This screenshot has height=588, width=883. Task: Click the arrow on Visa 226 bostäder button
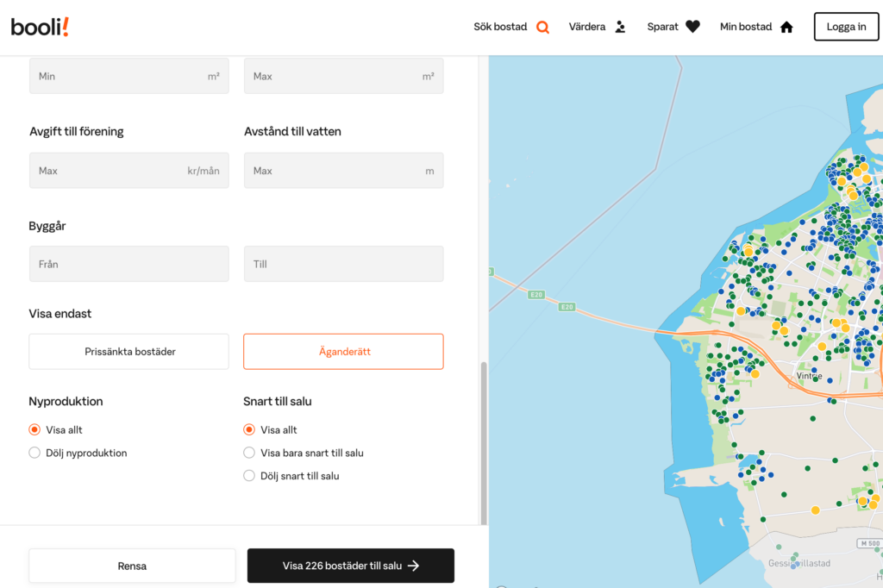point(414,566)
